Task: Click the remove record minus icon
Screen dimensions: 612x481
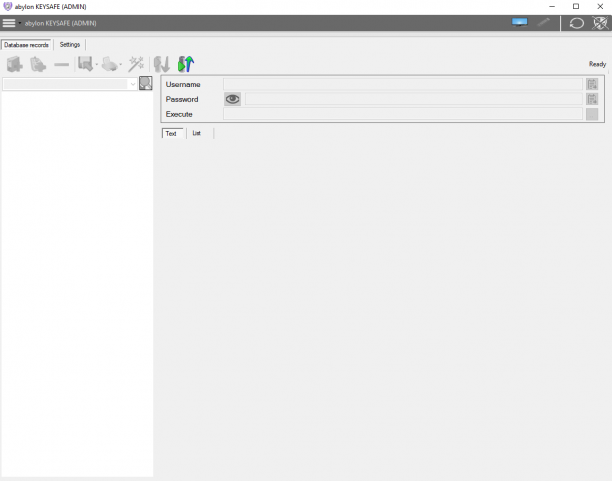Action: [x=61, y=64]
